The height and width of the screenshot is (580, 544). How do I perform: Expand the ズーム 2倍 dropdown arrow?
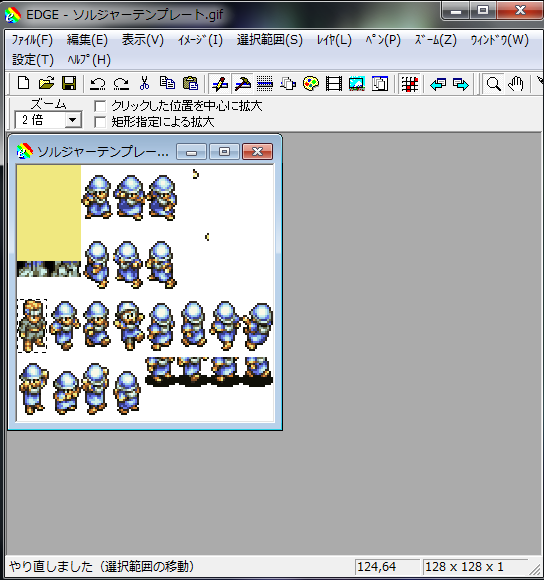(x=73, y=120)
